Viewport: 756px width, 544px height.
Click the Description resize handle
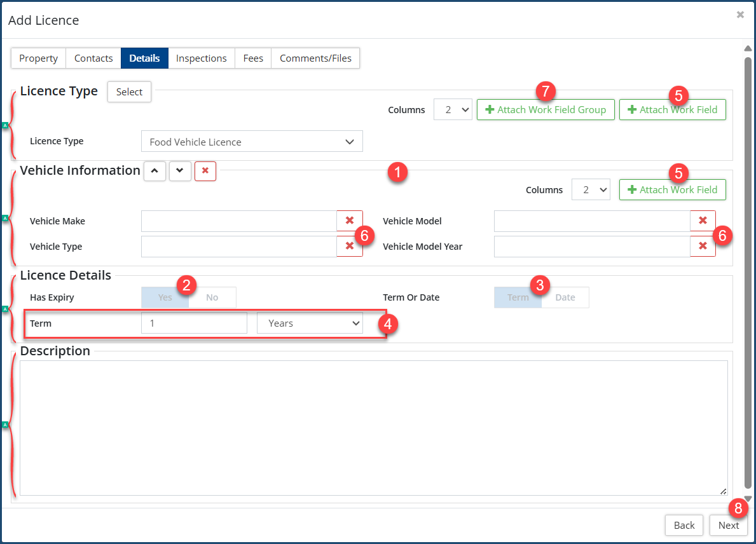[723, 491]
